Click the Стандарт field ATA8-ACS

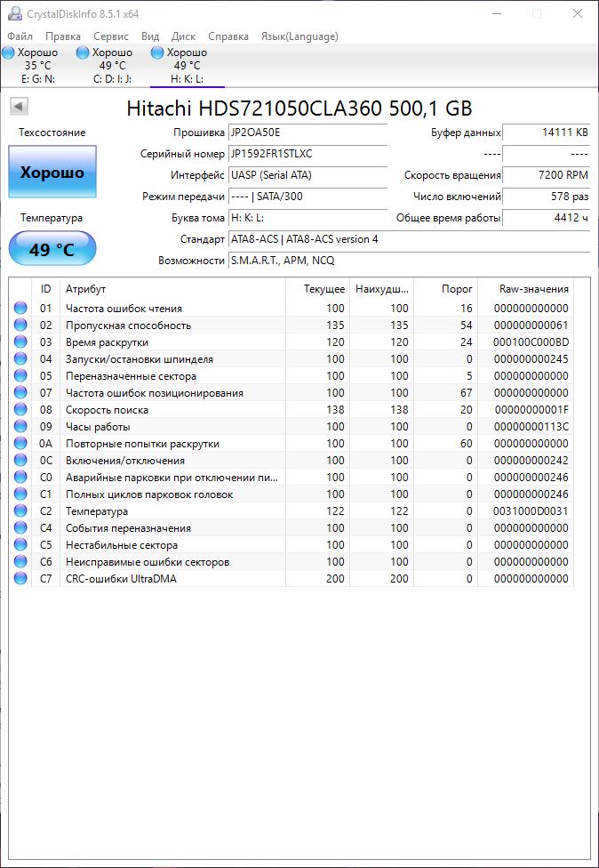coord(410,239)
